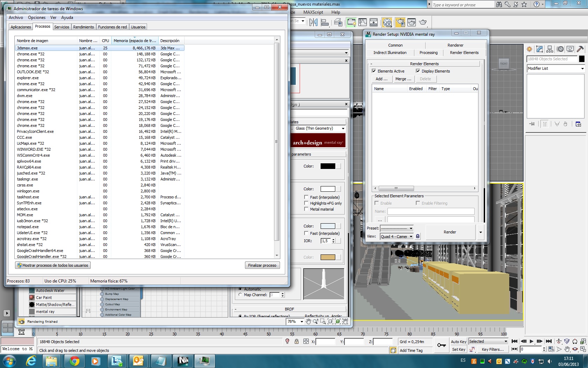Click Configure Modifier Sets icon
The image size is (588, 368).
click(578, 124)
